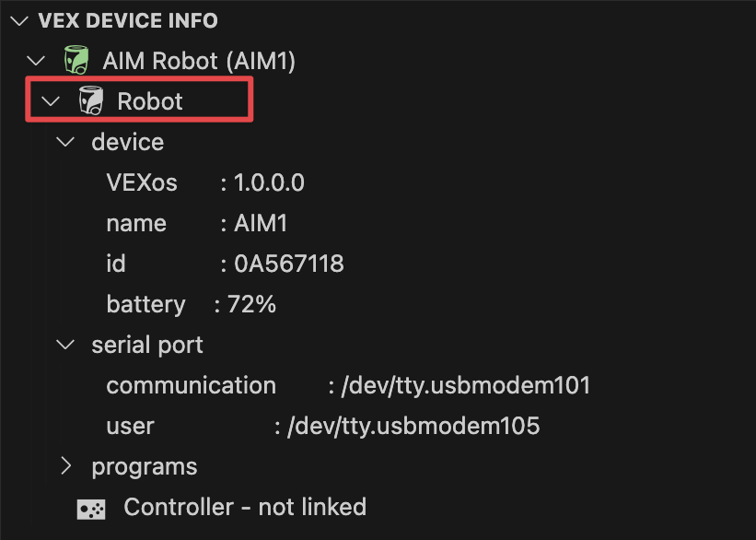Image resolution: width=756 pixels, height=540 pixels.
Task: Click the Controller icon next to 'not linked'
Action: point(90,507)
